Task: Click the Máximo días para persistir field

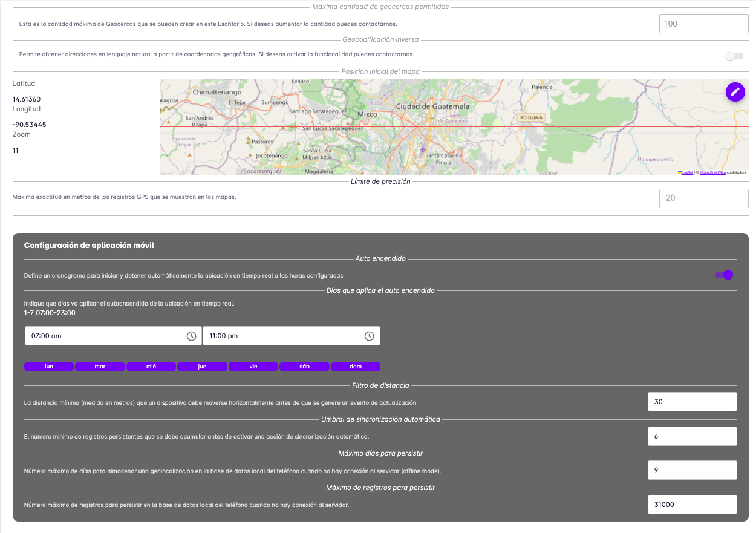Action: [692, 470]
